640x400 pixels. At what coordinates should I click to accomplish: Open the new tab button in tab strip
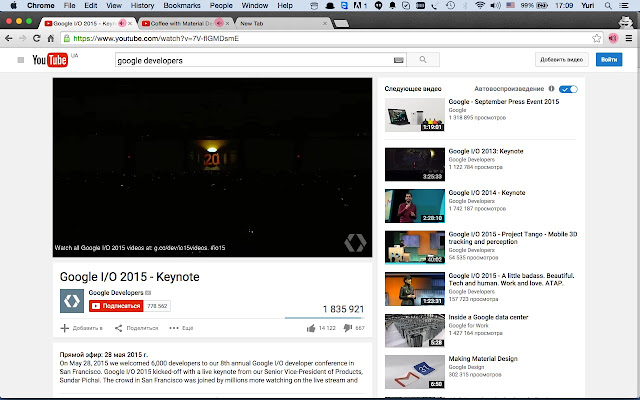click(341, 24)
